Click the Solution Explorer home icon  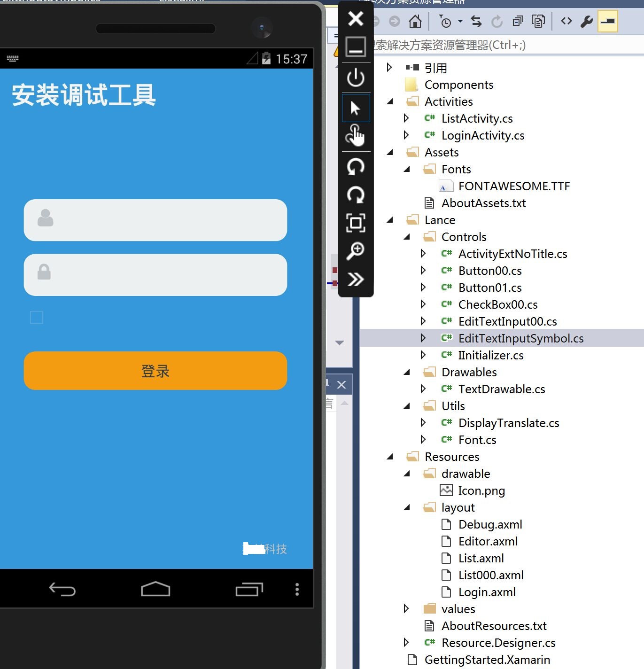[x=415, y=21]
